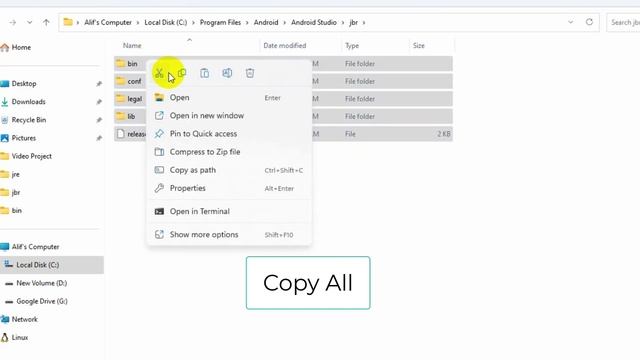Select Compress to Zip file
The height and width of the screenshot is (360, 640).
pyautogui.click(x=229, y=152)
